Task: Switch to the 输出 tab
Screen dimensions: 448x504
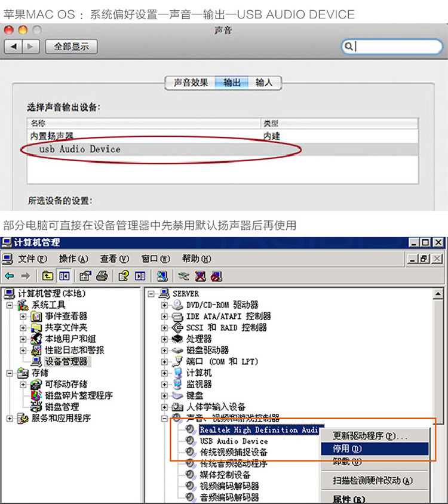Action: pyautogui.click(x=232, y=83)
